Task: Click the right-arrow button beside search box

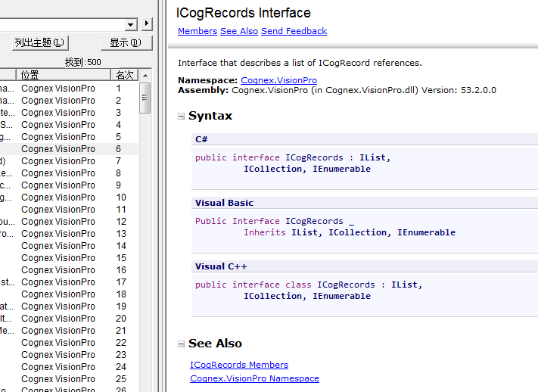Action: (147, 23)
